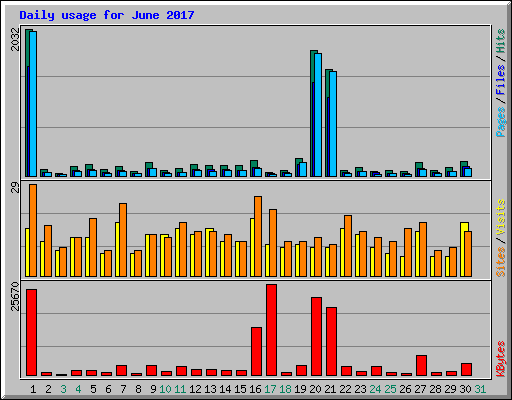Select the 'Sites' legend label

tap(500, 262)
